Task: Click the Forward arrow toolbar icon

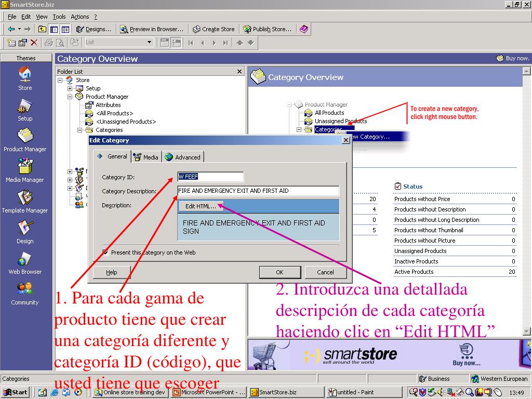Action: click(x=28, y=29)
